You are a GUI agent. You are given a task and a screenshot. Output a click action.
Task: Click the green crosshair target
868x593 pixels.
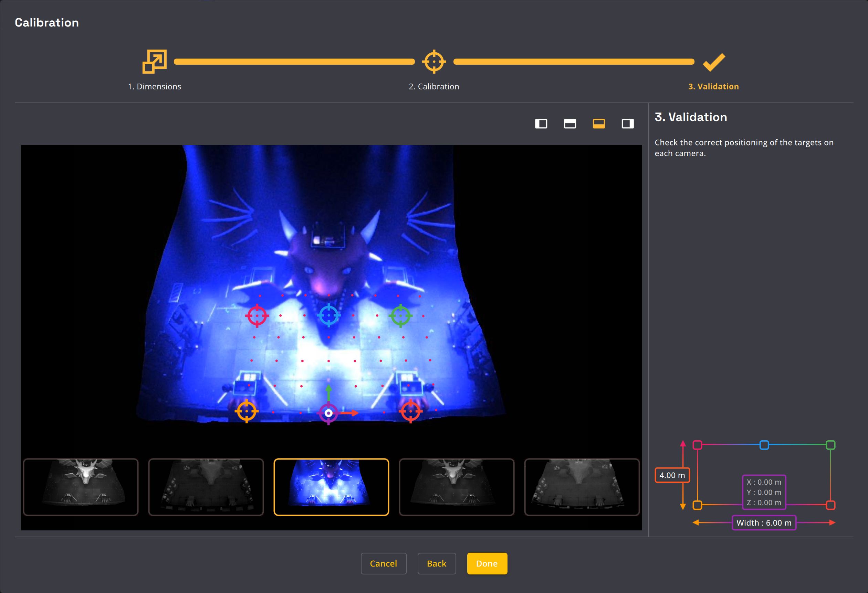pos(400,316)
